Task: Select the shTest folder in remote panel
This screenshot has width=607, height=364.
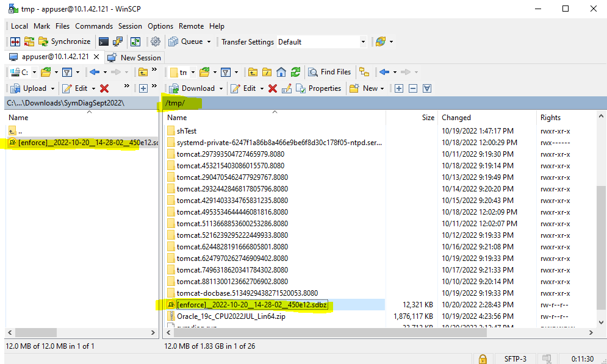Action: [187, 130]
